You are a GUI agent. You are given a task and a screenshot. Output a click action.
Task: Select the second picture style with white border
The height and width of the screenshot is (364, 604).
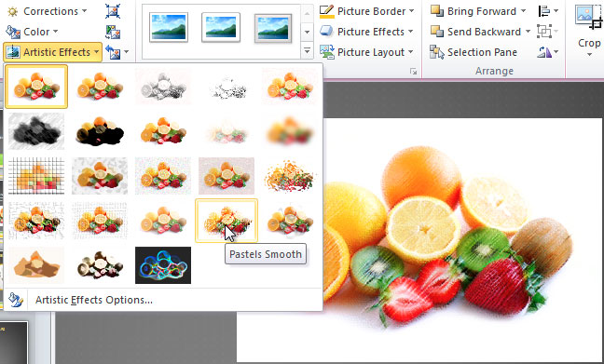[221, 27]
